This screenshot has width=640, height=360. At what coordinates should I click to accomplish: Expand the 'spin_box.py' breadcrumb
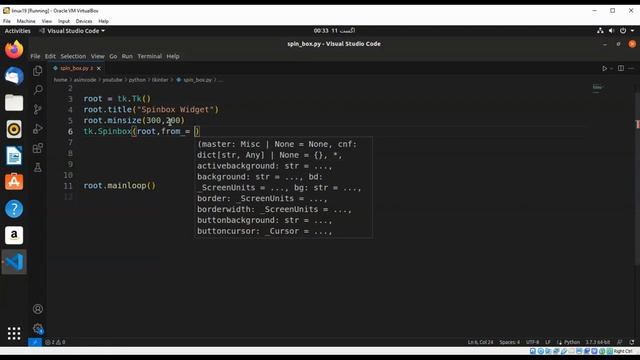pyautogui.click(x=194, y=80)
